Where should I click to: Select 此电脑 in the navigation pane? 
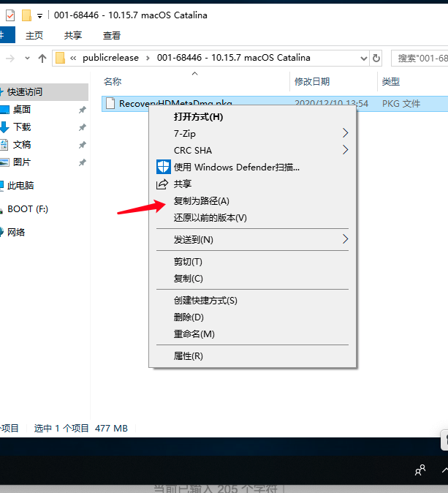20,186
